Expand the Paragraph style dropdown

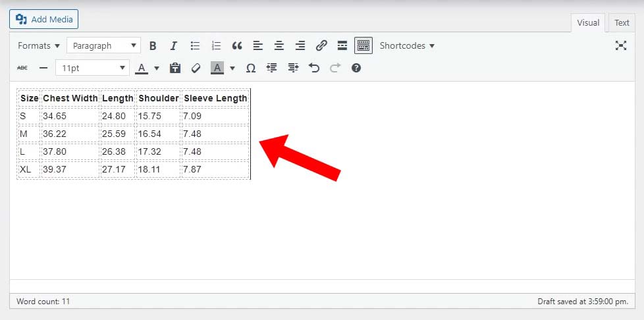(x=103, y=46)
